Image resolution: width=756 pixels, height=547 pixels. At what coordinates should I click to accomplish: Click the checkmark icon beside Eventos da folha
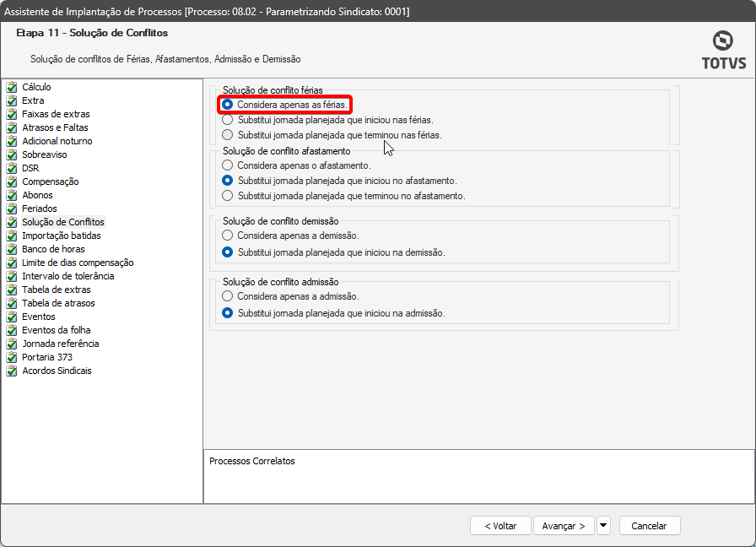pyautogui.click(x=12, y=330)
